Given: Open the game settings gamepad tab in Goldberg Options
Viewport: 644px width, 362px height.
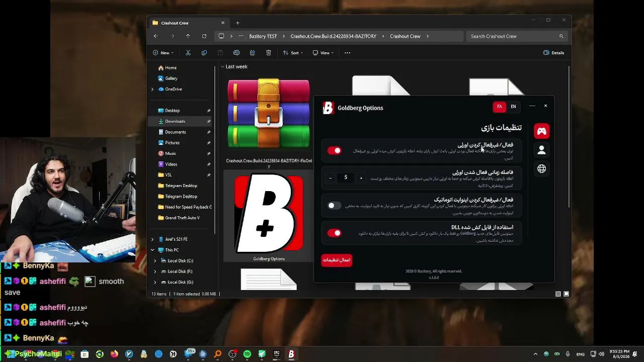Looking at the screenshot, I should point(541,131).
